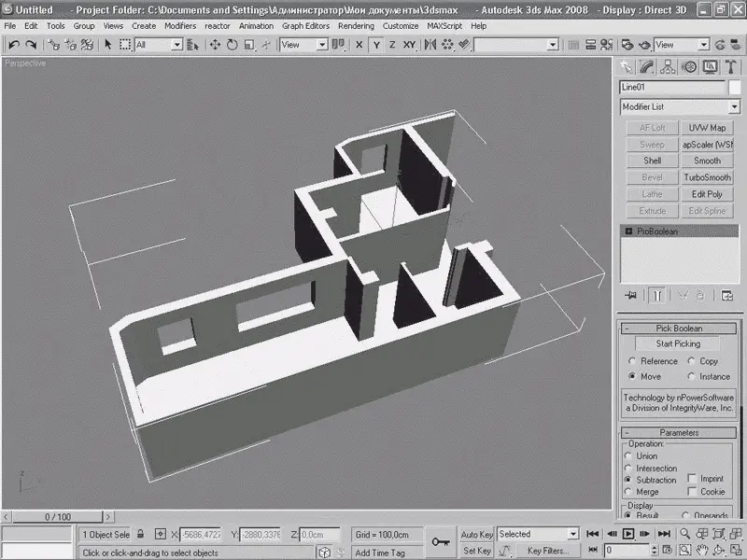Open the Rendering menu

[355, 26]
